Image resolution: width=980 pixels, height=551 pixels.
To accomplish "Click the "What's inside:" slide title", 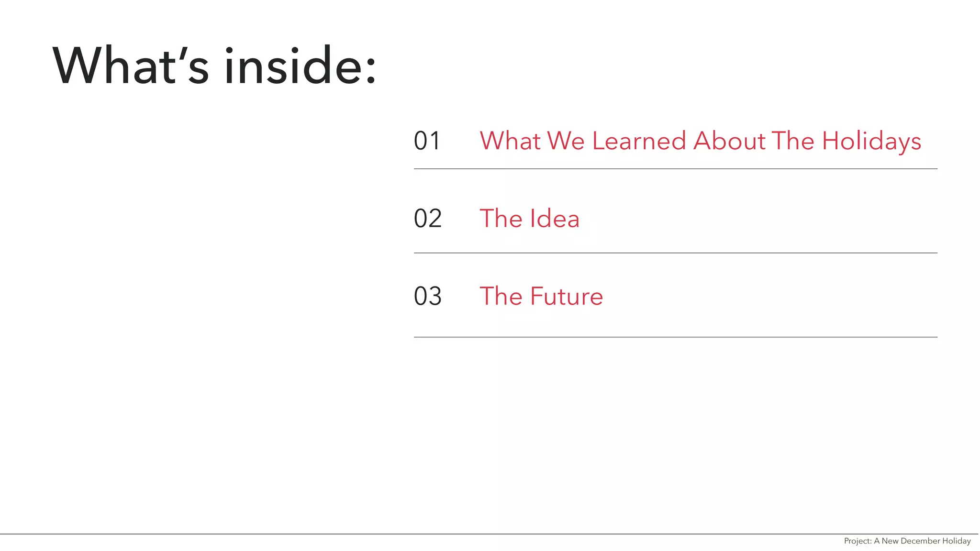I will point(214,66).
